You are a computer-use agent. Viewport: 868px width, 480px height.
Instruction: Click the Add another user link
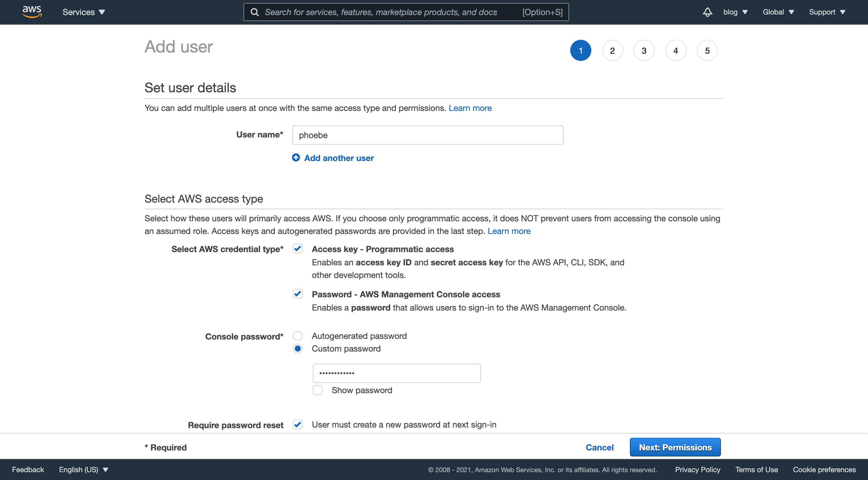point(339,158)
